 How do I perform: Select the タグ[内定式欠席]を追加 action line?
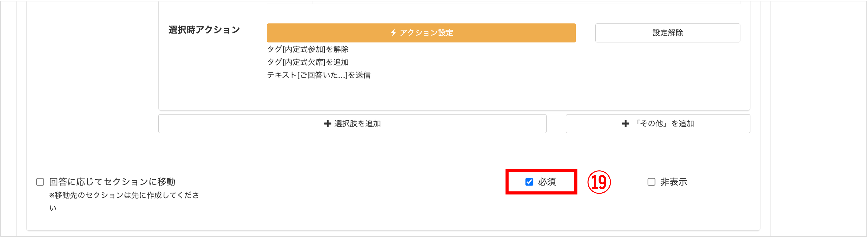pyautogui.click(x=308, y=62)
